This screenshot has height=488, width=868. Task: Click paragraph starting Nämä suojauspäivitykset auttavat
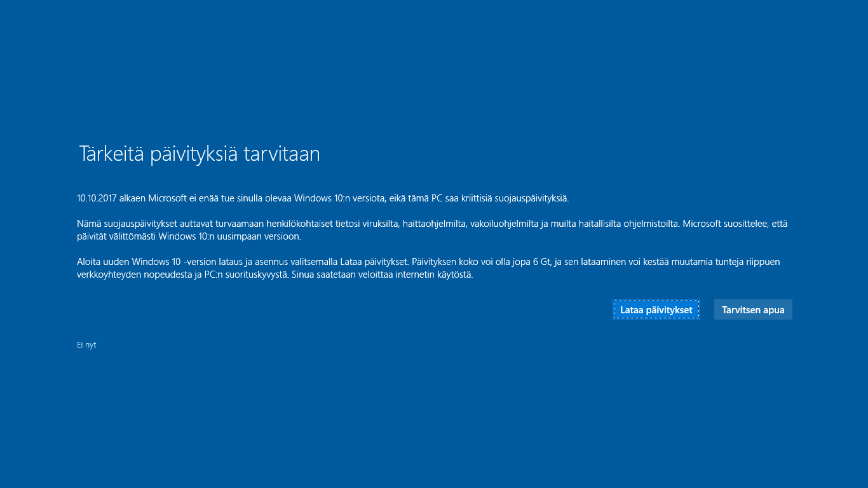[x=432, y=230]
